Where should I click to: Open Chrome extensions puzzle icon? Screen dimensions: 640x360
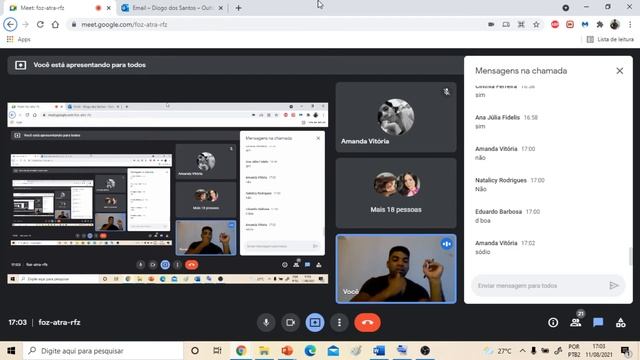coord(600,24)
